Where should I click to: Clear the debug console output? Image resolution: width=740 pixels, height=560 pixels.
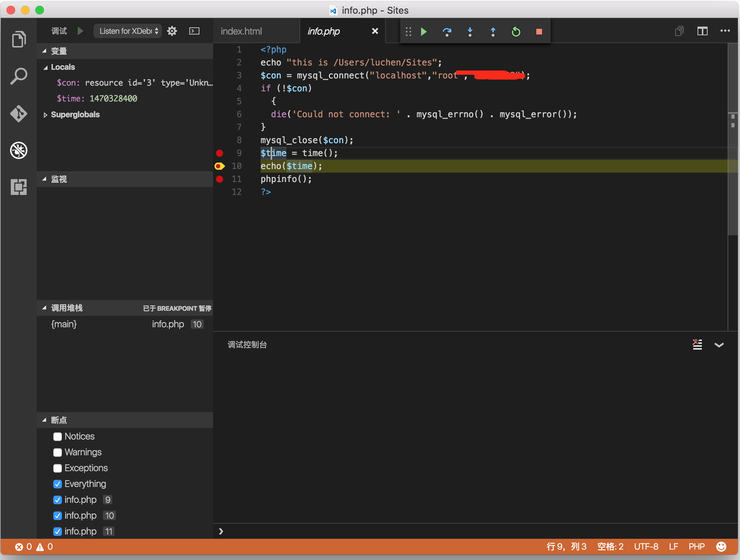pyautogui.click(x=698, y=345)
